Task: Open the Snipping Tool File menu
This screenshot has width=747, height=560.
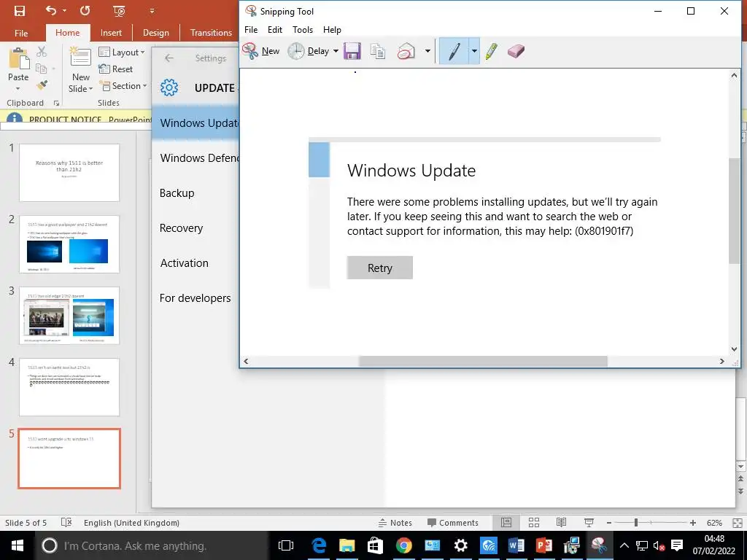Action: point(251,29)
